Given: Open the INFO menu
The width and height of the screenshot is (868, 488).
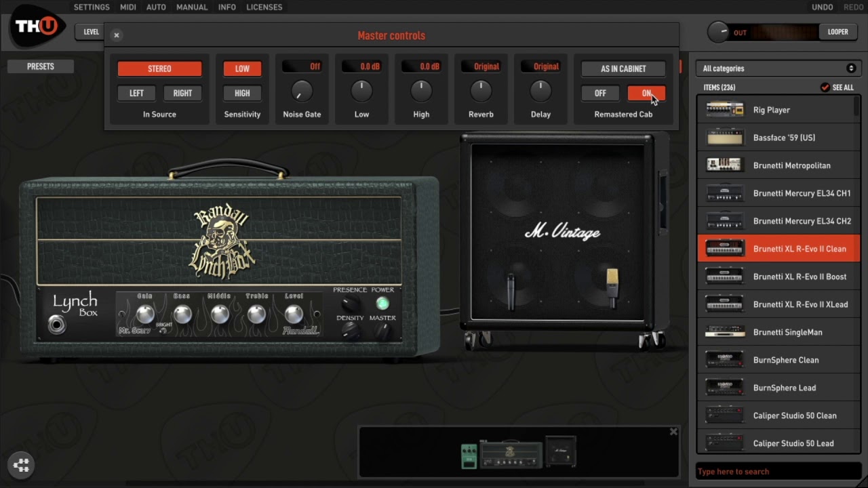Looking at the screenshot, I should click(227, 7).
